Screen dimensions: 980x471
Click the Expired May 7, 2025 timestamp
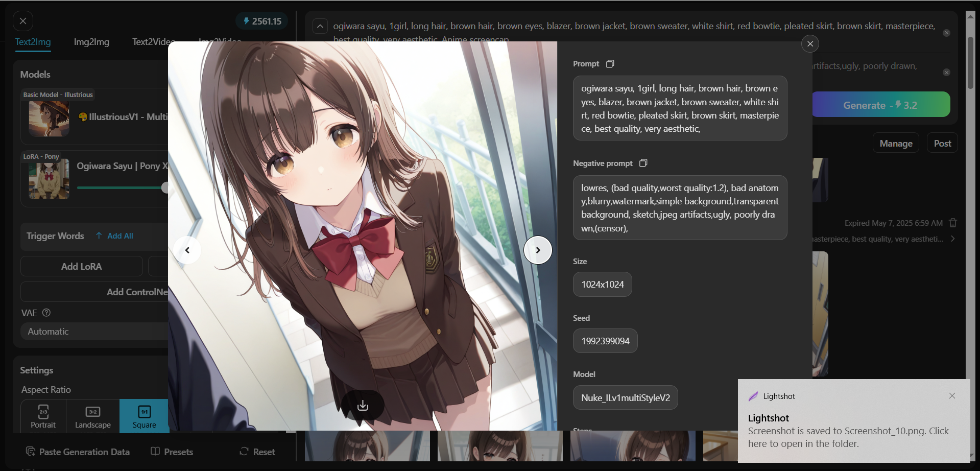[893, 223]
